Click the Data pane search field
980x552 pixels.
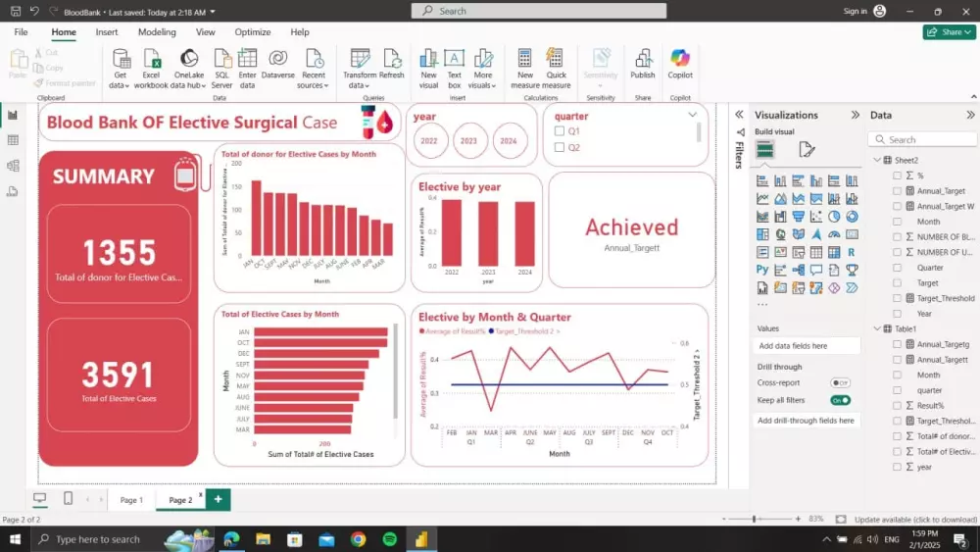[x=922, y=139]
